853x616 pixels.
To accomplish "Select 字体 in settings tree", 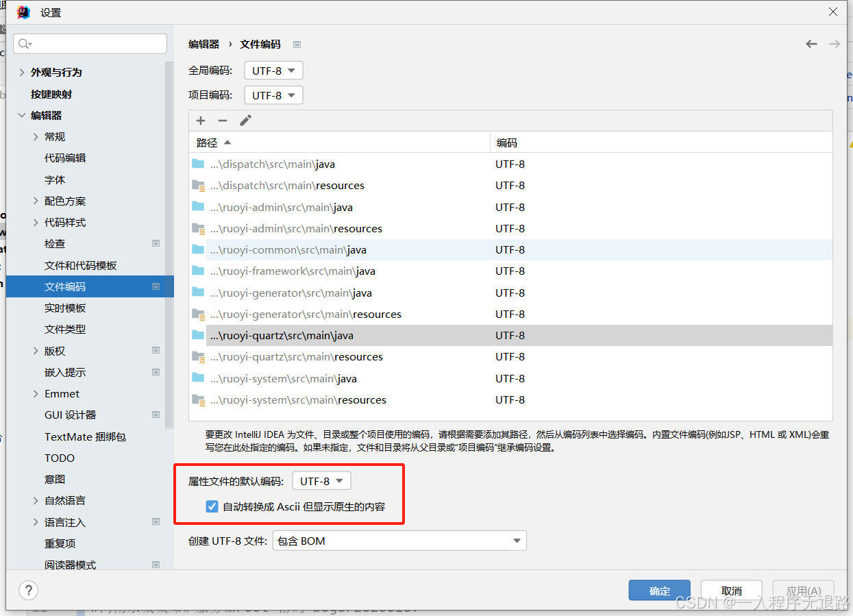I will [x=55, y=180].
